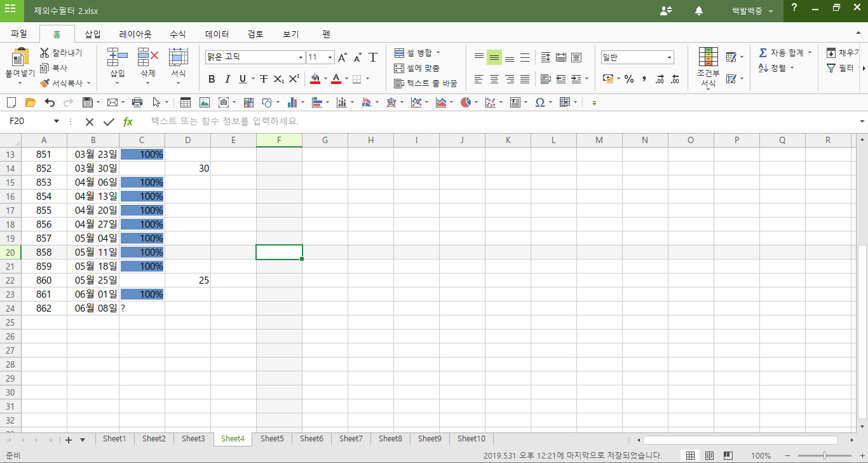Click the Omega symbol insert icon

click(539, 102)
